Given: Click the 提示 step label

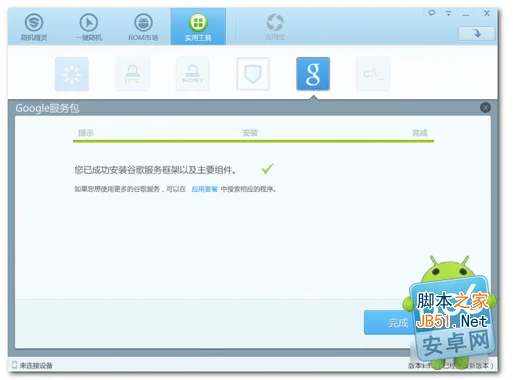Looking at the screenshot, I should pos(86,133).
